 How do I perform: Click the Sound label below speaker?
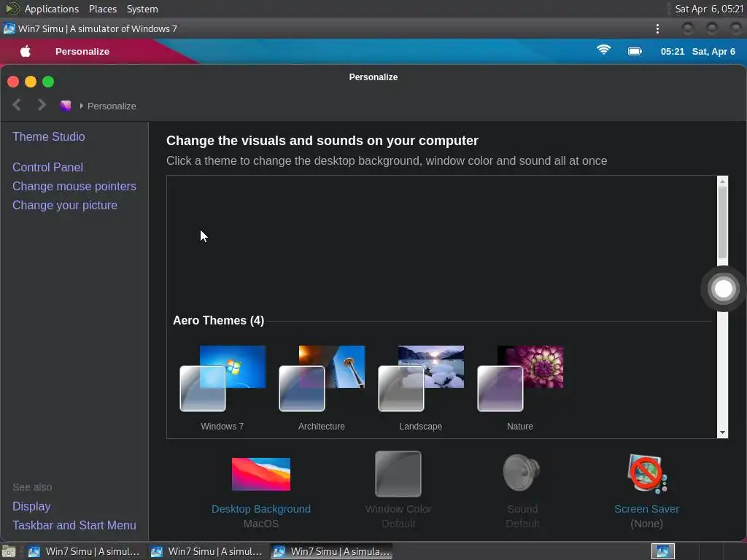click(522, 509)
